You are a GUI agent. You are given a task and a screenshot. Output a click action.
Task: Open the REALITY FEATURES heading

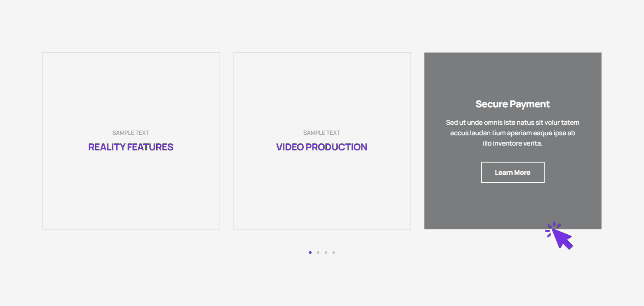(x=131, y=147)
